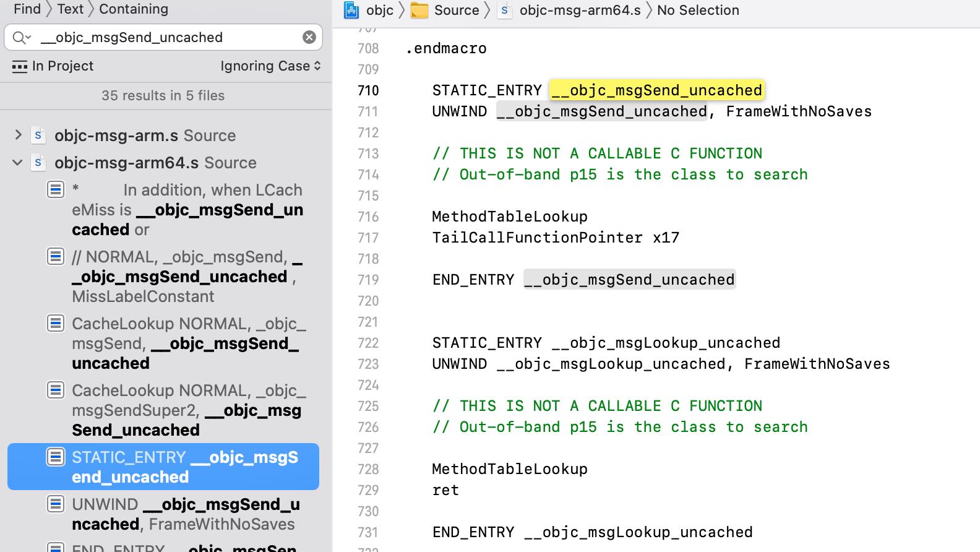The height and width of the screenshot is (552, 980).
Task: Click FrameWithNoSaves on line 723
Action: [817, 364]
